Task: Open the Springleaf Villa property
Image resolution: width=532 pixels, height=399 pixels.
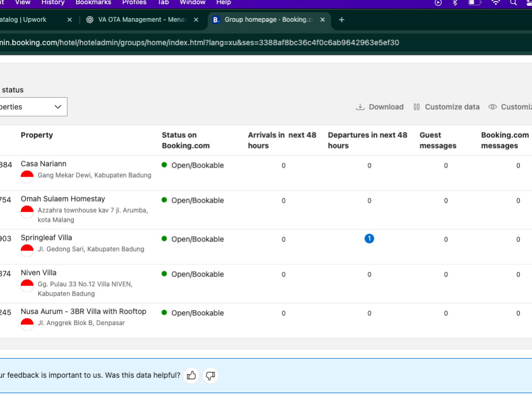Action: coord(46,237)
